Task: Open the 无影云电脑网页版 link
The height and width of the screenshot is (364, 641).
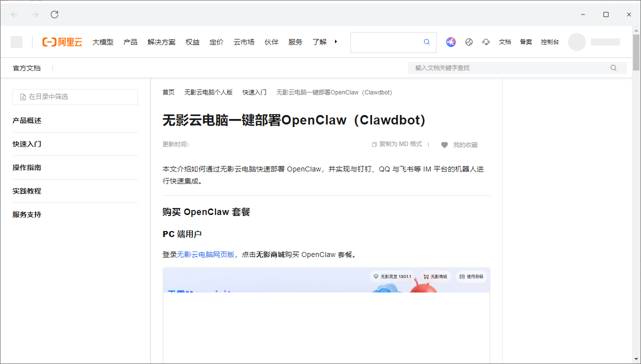Action: (x=205, y=254)
